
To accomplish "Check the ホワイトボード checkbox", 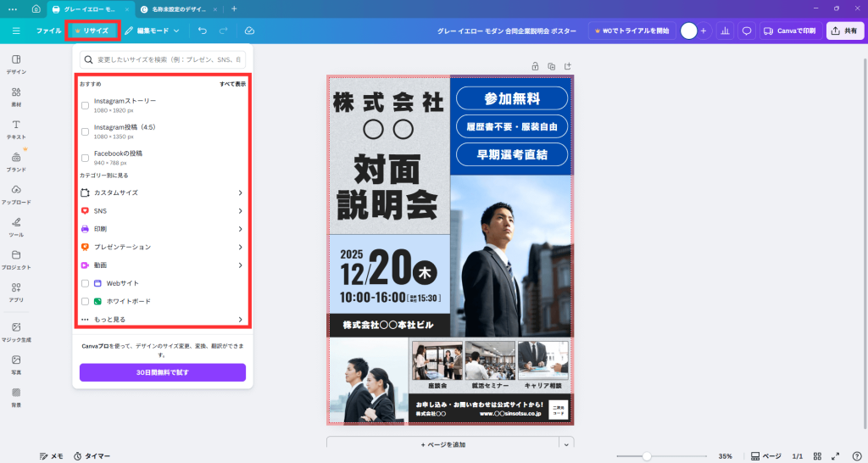I will [x=85, y=301].
